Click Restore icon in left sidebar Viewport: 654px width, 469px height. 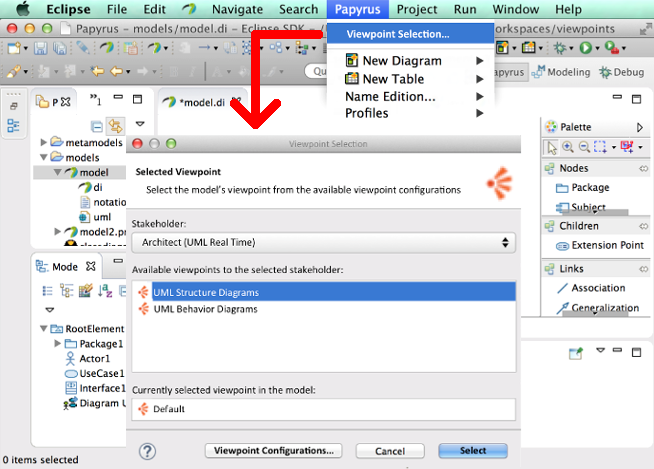[13, 106]
